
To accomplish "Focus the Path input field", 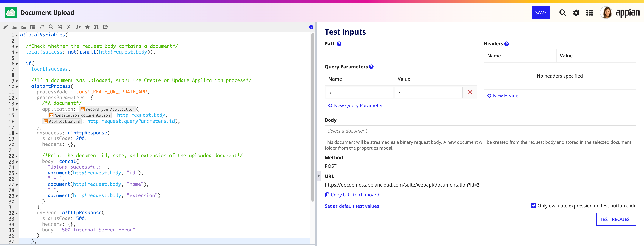I will (401, 54).
